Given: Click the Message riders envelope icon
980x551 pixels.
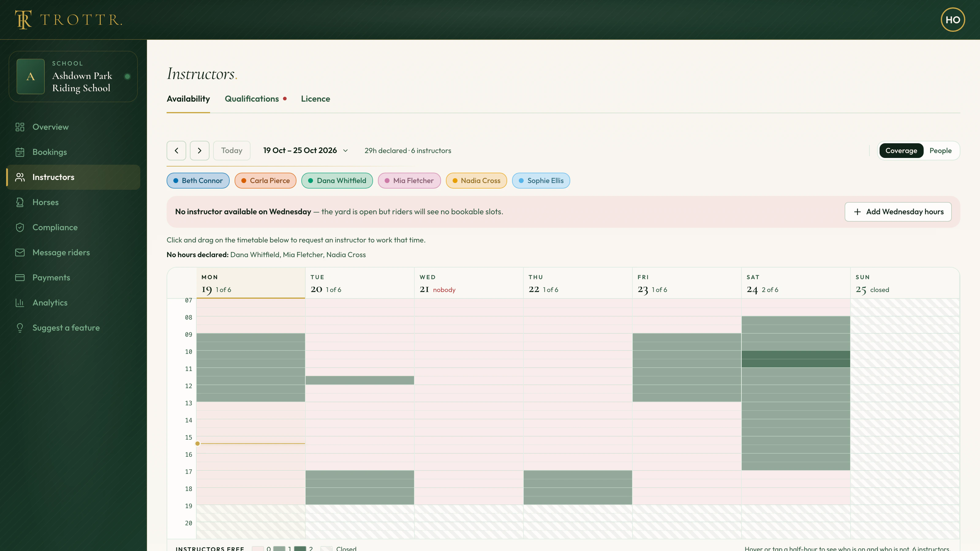Looking at the screenshot, I should coord(20,253).
